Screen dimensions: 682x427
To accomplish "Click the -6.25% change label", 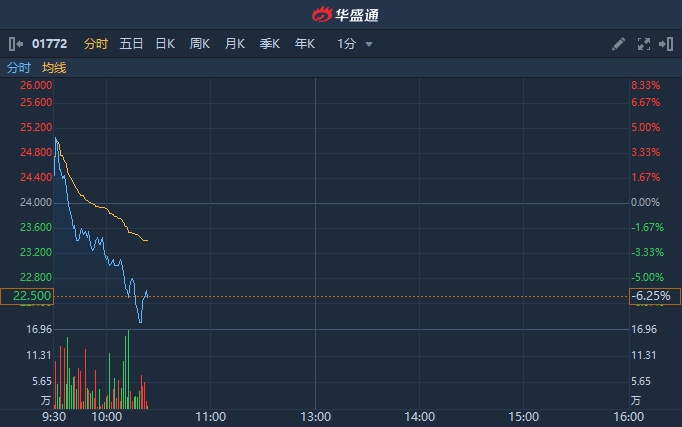I will tap(655, 296).
